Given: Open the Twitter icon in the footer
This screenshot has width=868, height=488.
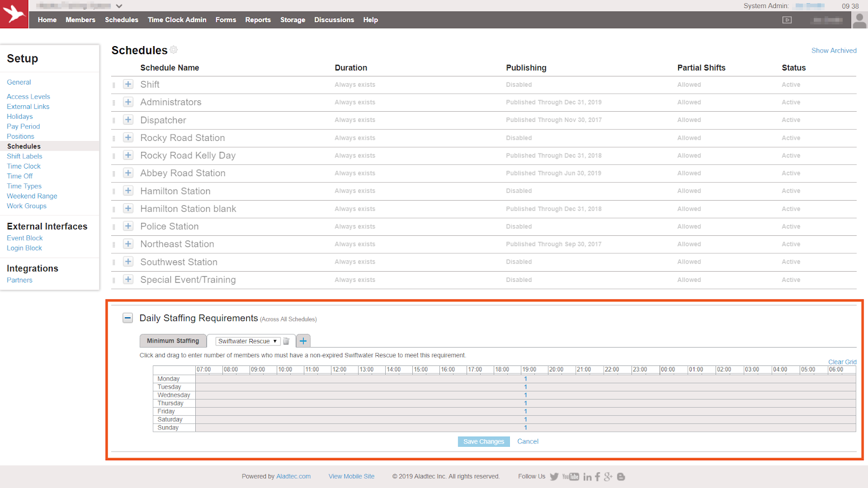Looking at the screenshot, I should point(554,477).
